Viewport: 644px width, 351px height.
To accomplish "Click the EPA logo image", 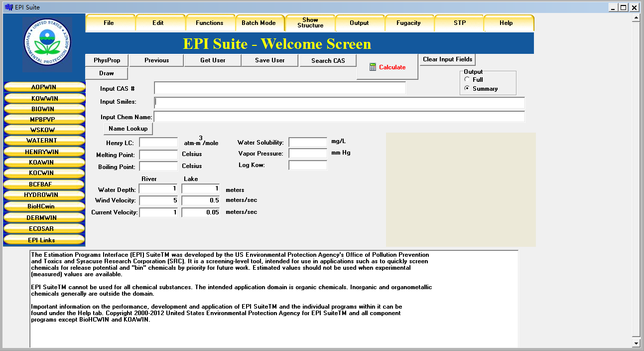I will pyautogui.click(x=47, y=44).
